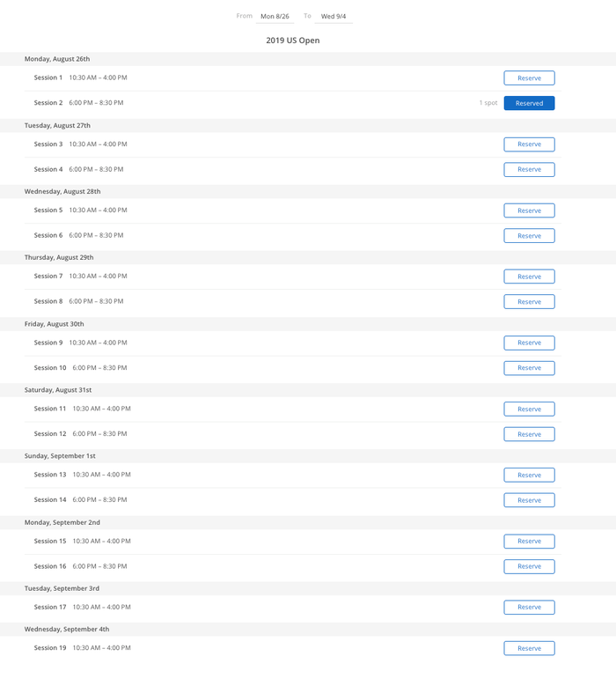Reserve Session 12 evening slot
Image resolution: width=616 pixels, height=686 pixels.
coord(529,434)
